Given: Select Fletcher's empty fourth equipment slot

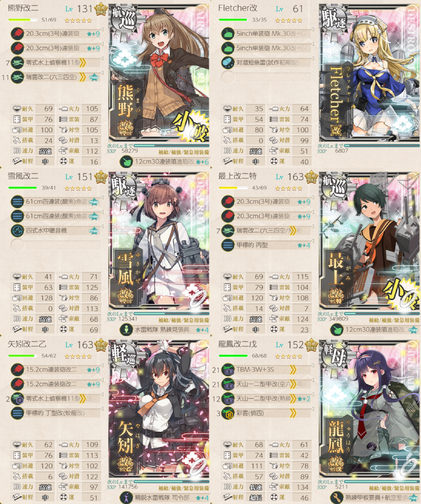Looking at the screenshot, I should (x=266, y=77).
